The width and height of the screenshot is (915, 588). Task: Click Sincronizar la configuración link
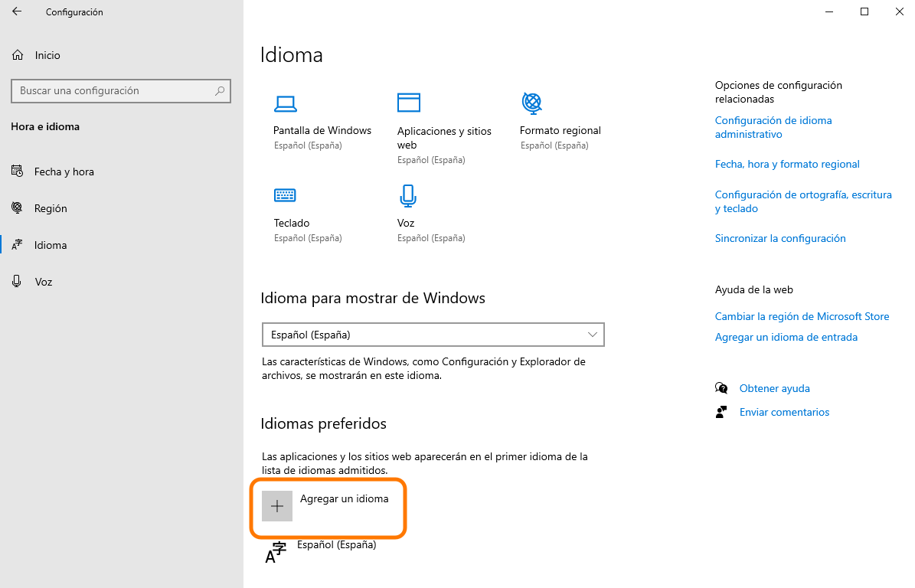779,238
